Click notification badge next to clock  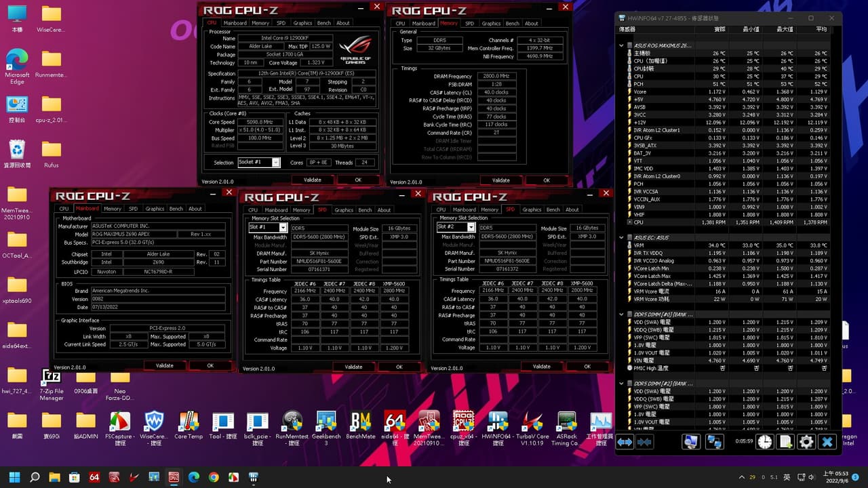point(856,477)
